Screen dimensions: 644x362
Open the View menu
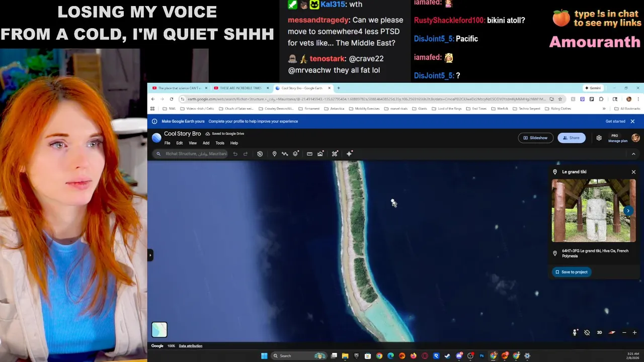click(193, 143)
